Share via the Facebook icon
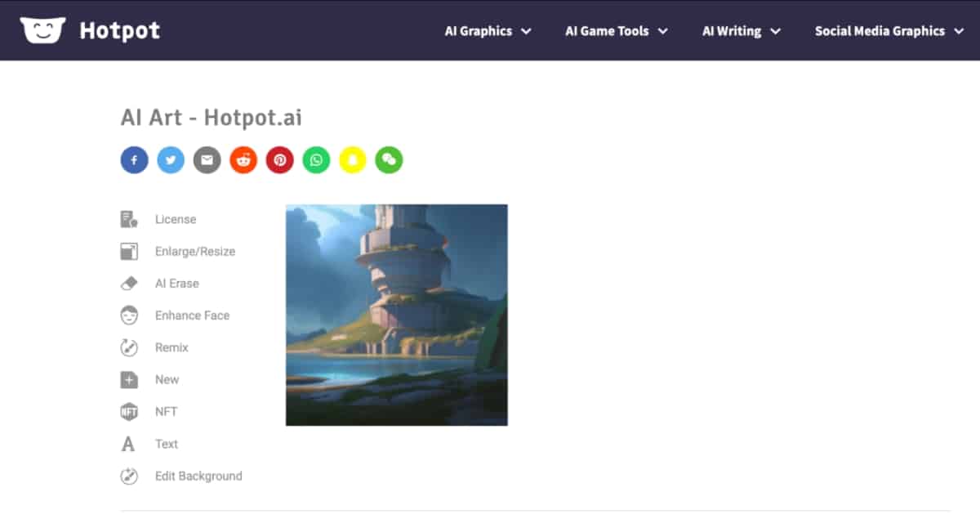Screen dimensions: 980x528 pos(135,159)
